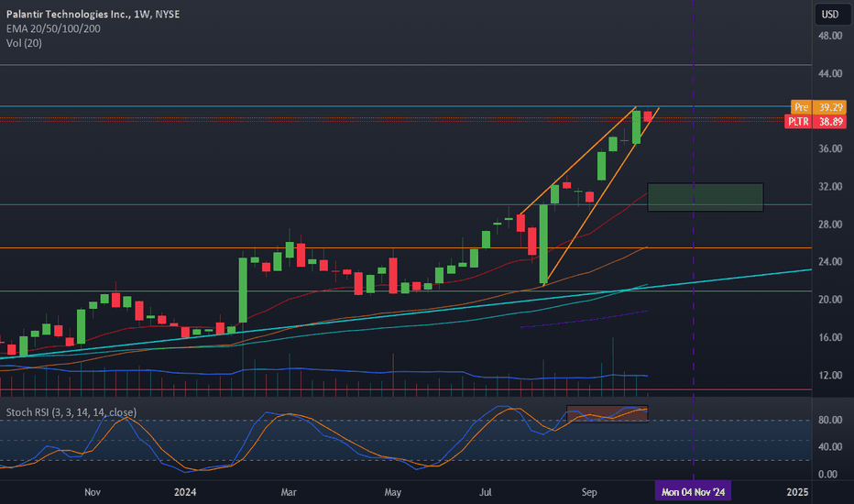Open the EMA 20/50/100/200 indicator legend
854x504 pixels.
(53, 28)
